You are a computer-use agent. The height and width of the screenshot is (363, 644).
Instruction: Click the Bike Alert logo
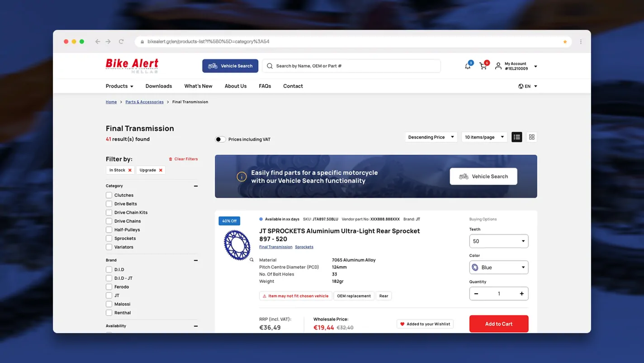pos(132,66)
